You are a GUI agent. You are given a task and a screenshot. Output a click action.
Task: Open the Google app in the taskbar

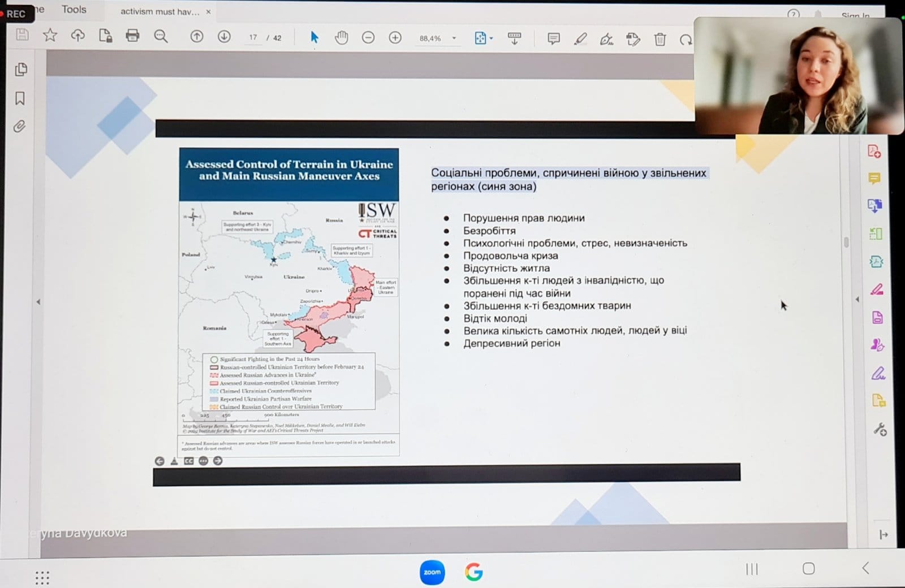474,572
